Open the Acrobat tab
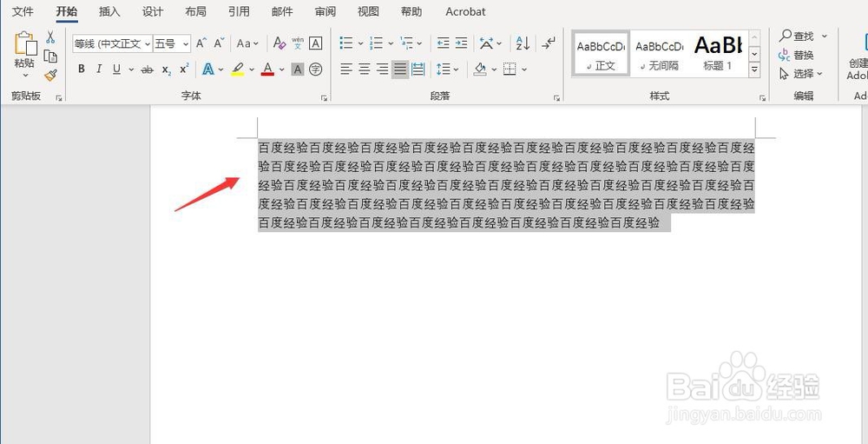Viewport: 868px width, 444px height. tap(465, 11)
